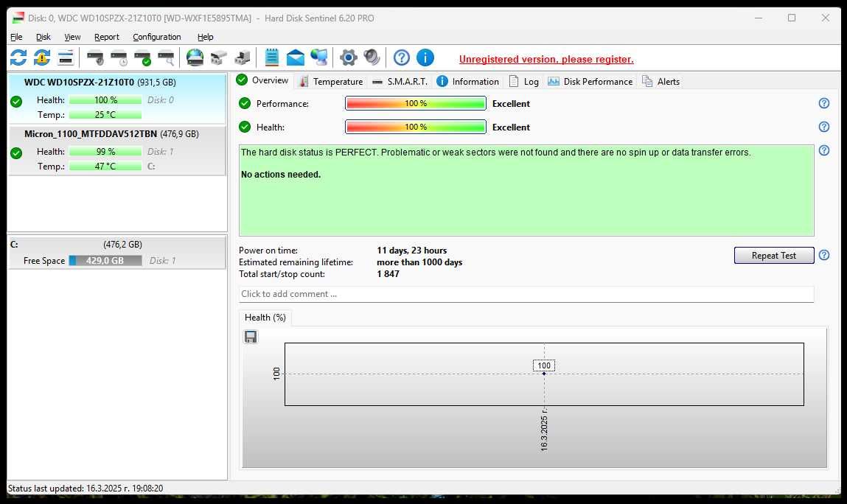Click the help icon beside Health Excellent row
847x504 pixels.
pyautogui.click(x=823, y=127)
